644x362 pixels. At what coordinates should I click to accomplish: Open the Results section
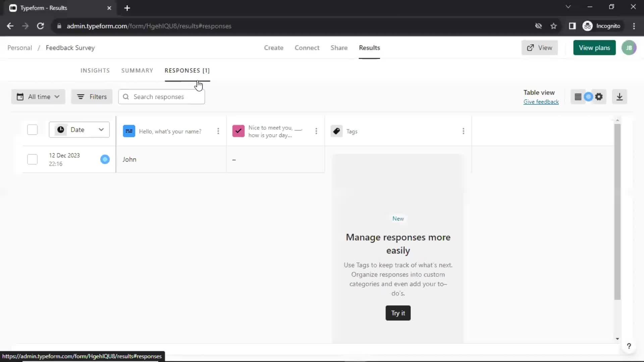pyautogui.click(x=369, y=48)
